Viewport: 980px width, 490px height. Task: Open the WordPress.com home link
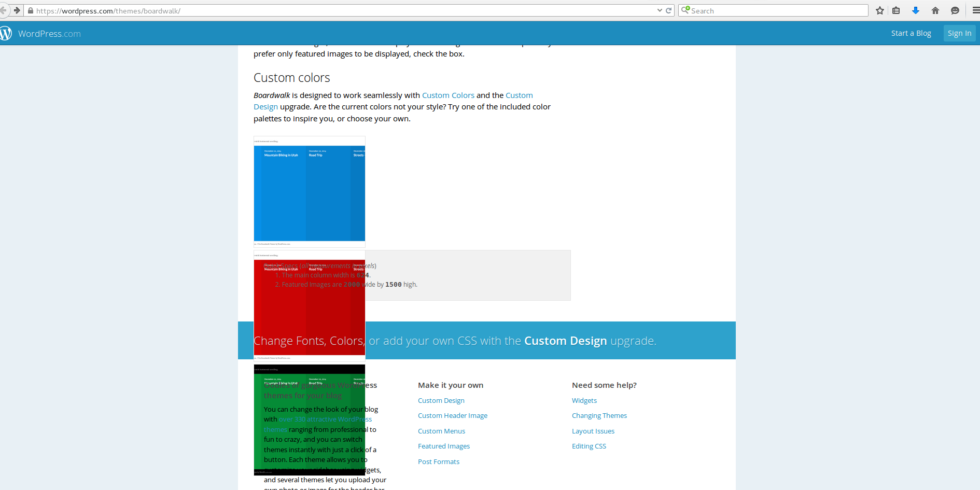(x=49, y=34)
